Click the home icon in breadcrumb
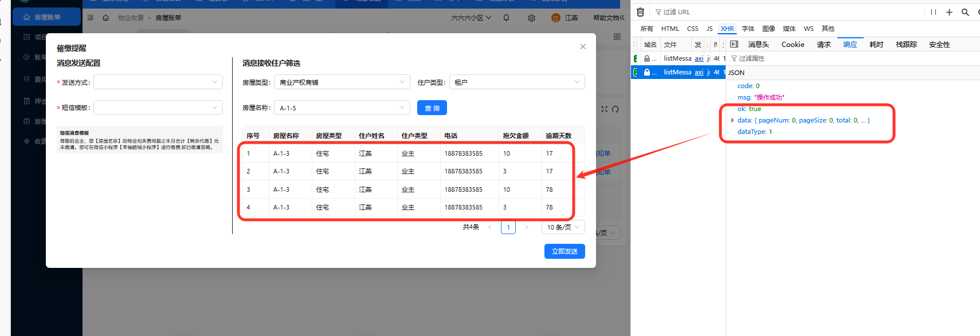Image resolution: width=980 pixels, height=336 pixels. tap(105, 18)
